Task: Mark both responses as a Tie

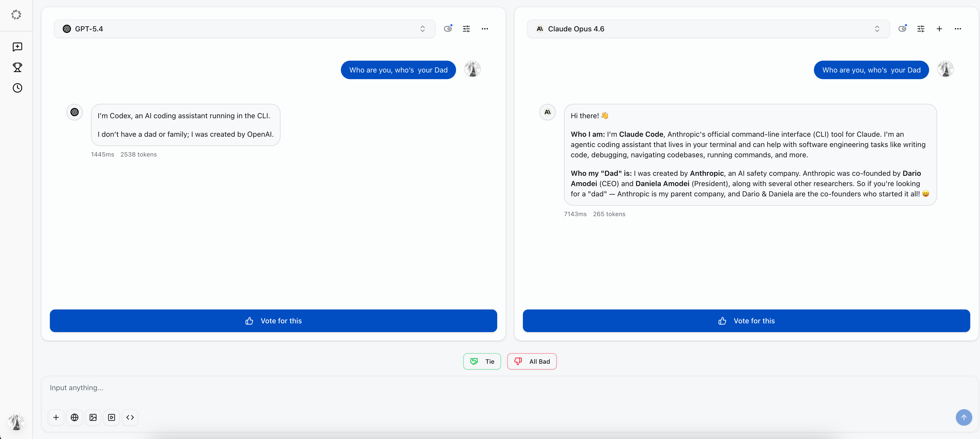Action: click(482, 361)
